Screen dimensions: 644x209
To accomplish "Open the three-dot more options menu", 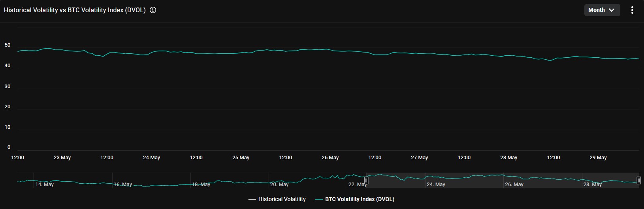I will [x=632, y=10].
